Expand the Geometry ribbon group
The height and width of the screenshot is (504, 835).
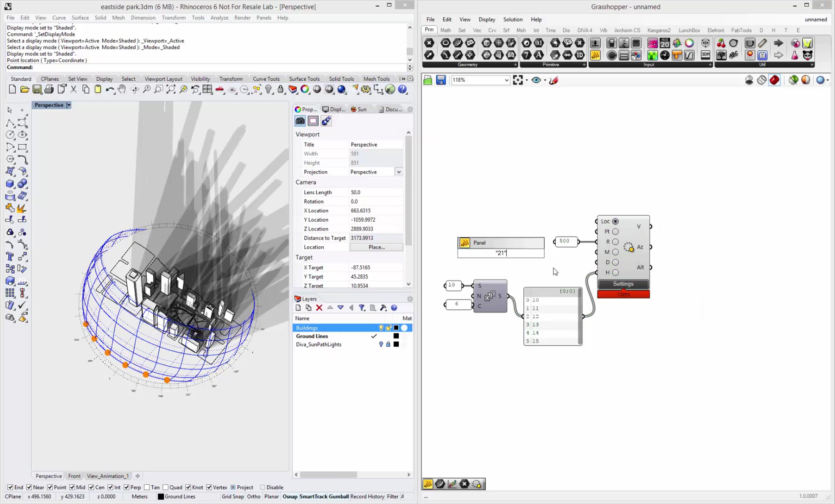[x=515, y=65]
